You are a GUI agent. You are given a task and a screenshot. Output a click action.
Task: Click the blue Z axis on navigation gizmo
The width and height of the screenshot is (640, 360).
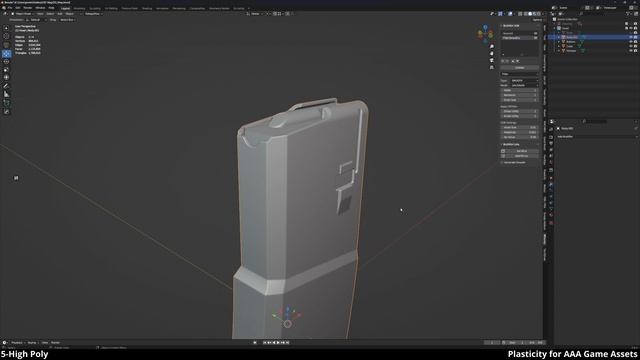coord(485,27)
